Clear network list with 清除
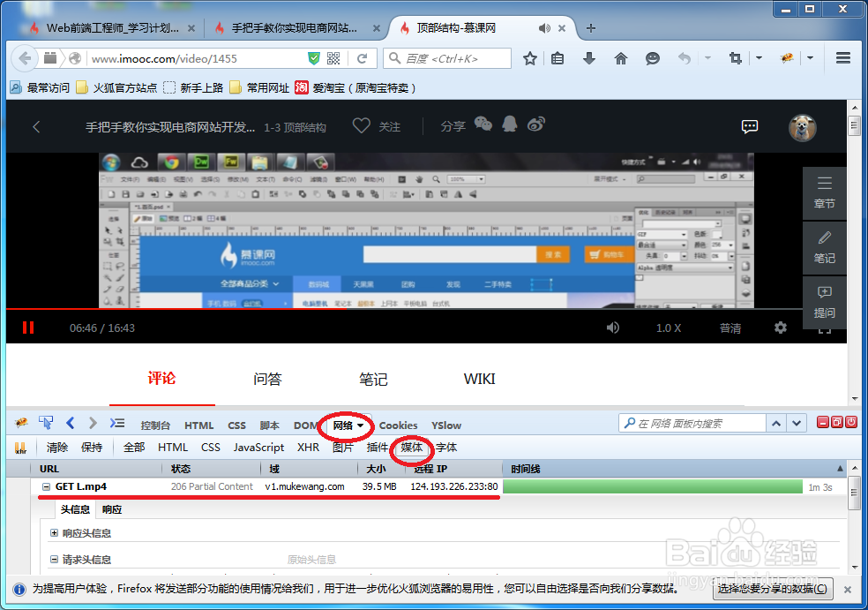This screenshot has height=610, width=868. pyautogui.click(x=57, y=447)
